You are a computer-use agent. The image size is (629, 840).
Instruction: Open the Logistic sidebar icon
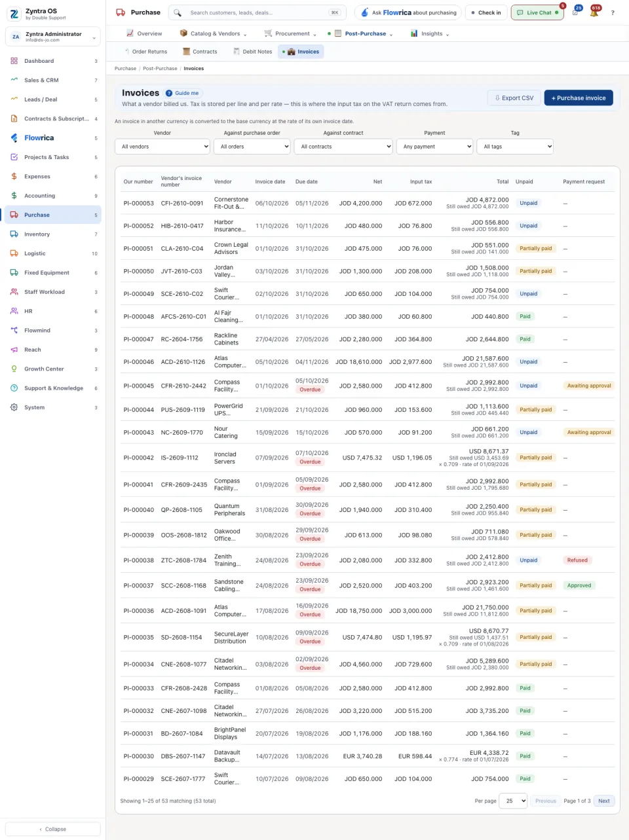pos(14,253)
